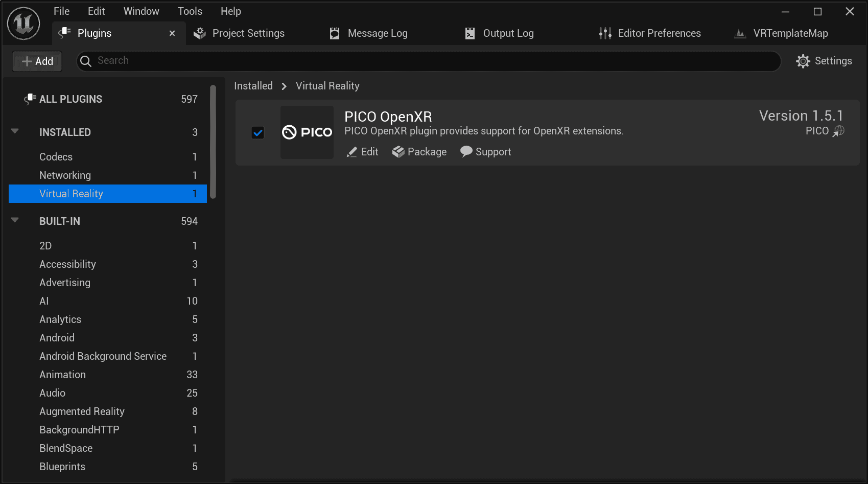Click the Add plugin button
Image resolution: width=868 pixels, height=484 pixels.
[x=37, y=61]
